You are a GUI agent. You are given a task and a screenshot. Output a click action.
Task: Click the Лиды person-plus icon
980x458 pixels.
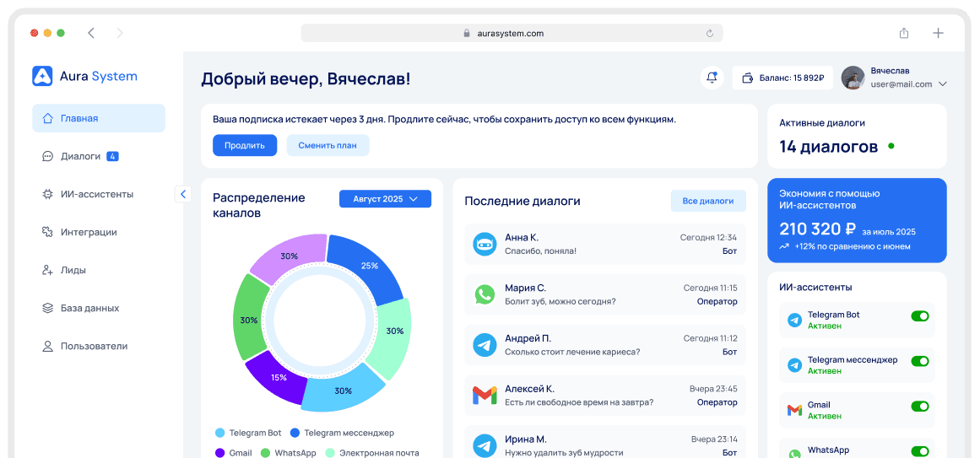(x=47, y=270)
